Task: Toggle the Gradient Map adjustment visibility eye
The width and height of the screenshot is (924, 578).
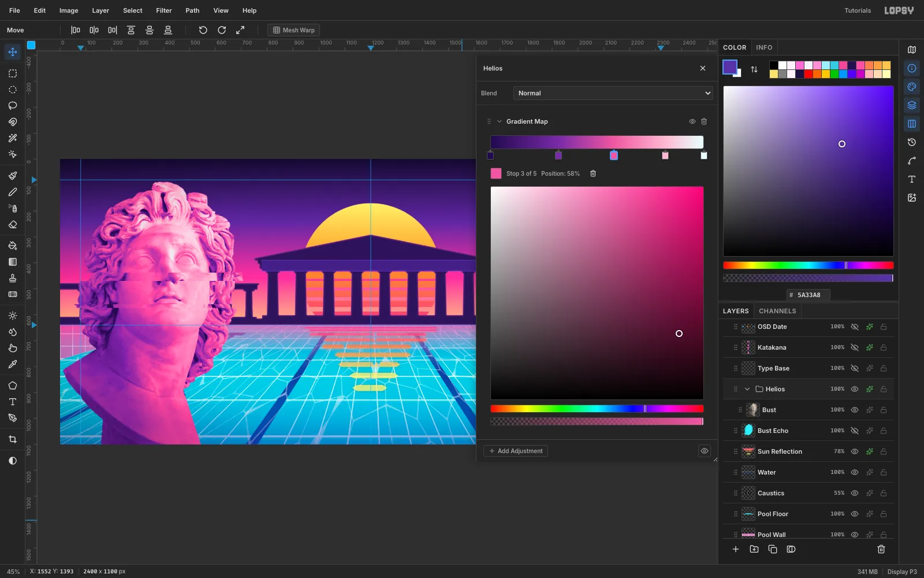Action: click(x=692, y=121)
